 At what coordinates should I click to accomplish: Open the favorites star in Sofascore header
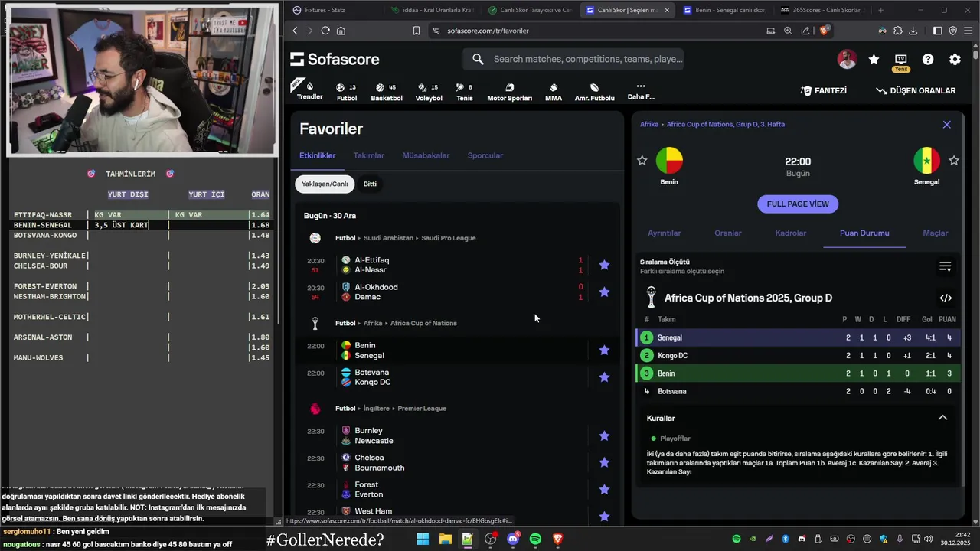pos(874,59)
